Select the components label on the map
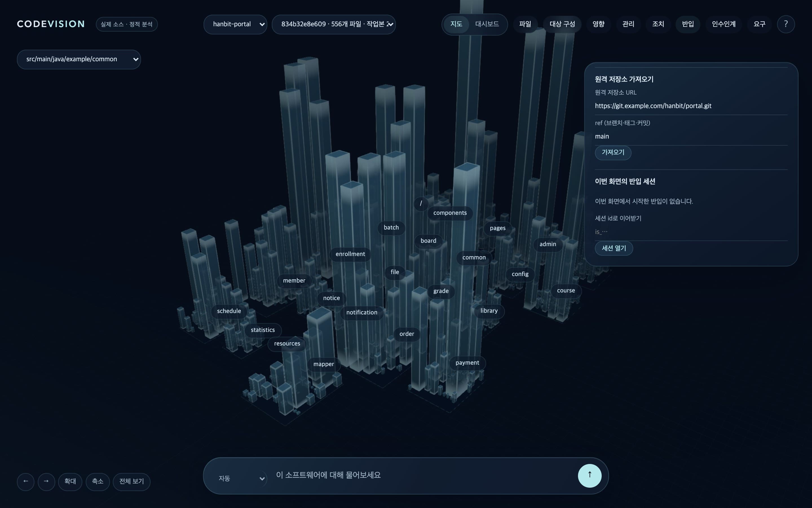 click(450, 213)
